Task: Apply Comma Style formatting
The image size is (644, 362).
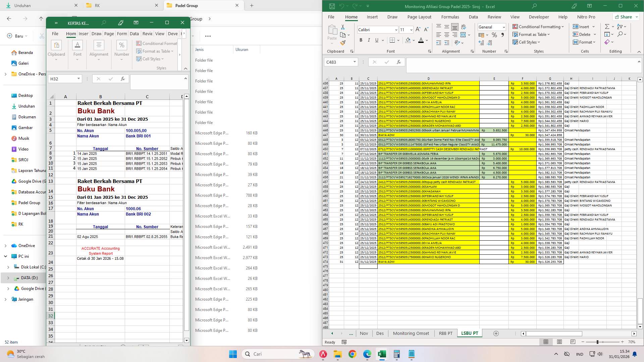Action: [502, 35]
